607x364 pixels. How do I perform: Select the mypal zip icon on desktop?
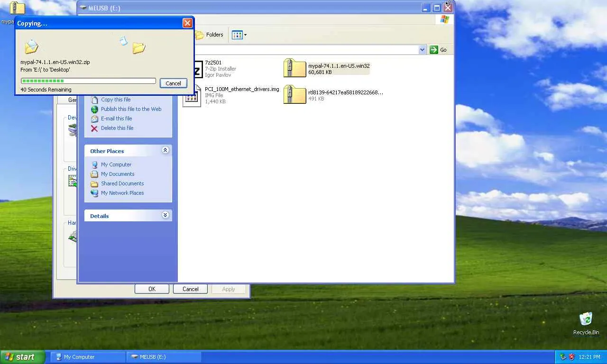tap(17, 8)
